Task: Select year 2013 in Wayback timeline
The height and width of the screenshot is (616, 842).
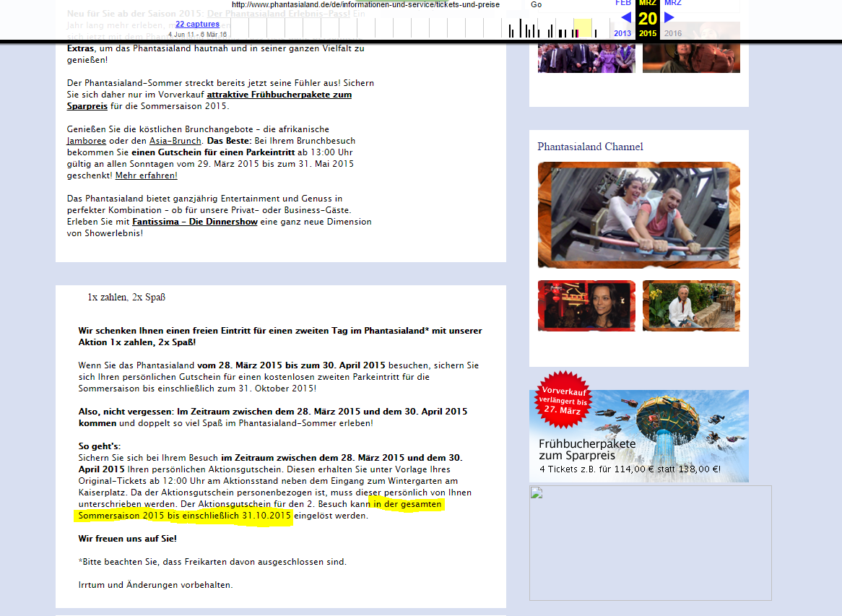Action: [x=622, y=33]
